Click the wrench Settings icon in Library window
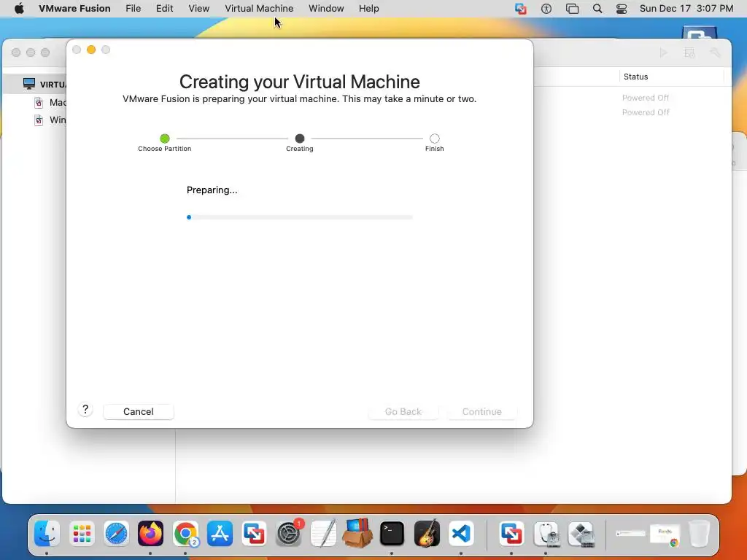The height and width of the screenshot is (560, 747). 715,52
